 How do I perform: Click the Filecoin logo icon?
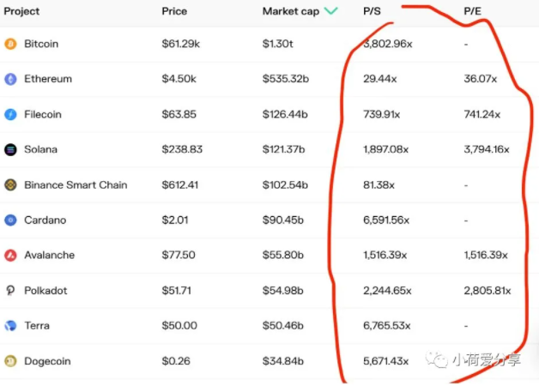[10, 114]
